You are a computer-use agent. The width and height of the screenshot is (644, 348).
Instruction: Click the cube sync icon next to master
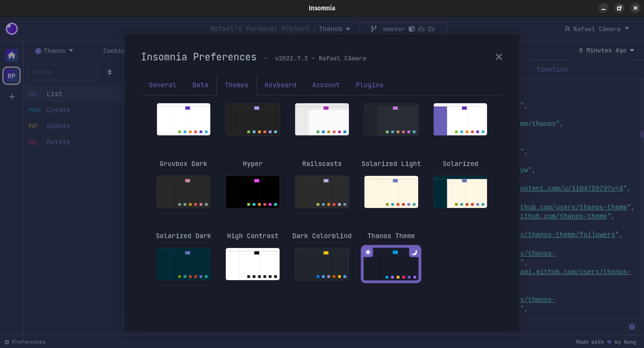pyautogui.click(x=412, y=29)
